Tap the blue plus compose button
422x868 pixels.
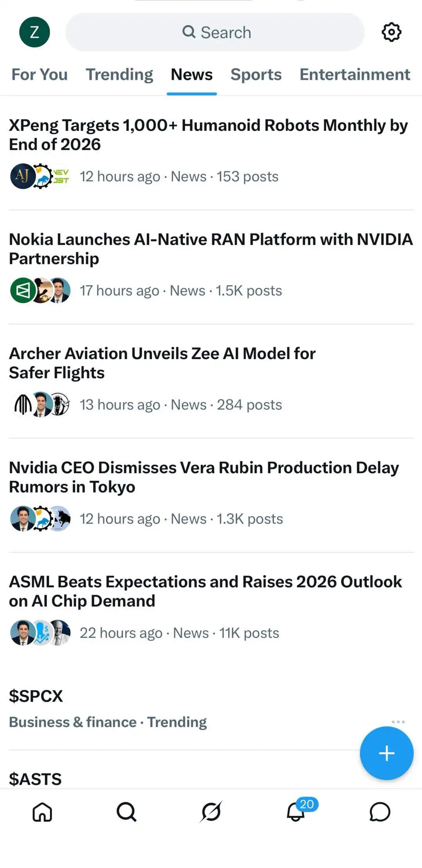(x=386, y=753)
